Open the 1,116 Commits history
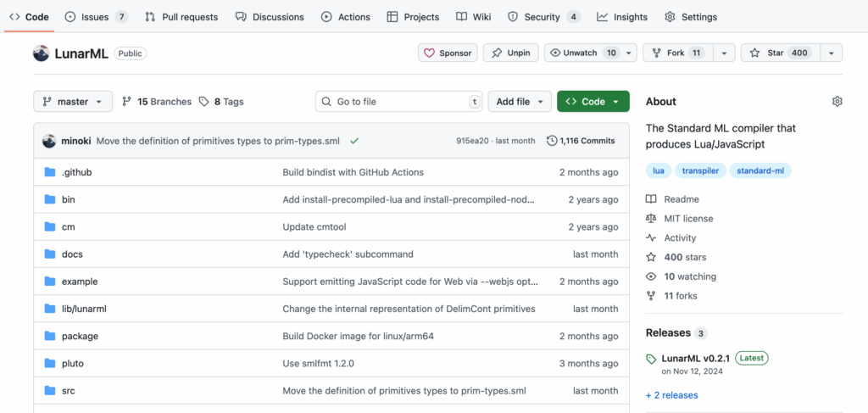 coord(580,141)
